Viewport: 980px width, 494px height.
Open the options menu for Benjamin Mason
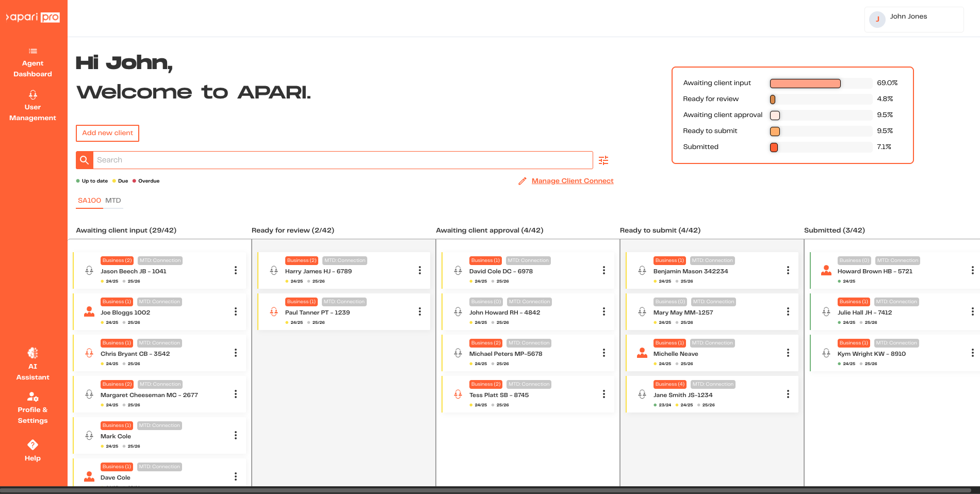point(788,270)
